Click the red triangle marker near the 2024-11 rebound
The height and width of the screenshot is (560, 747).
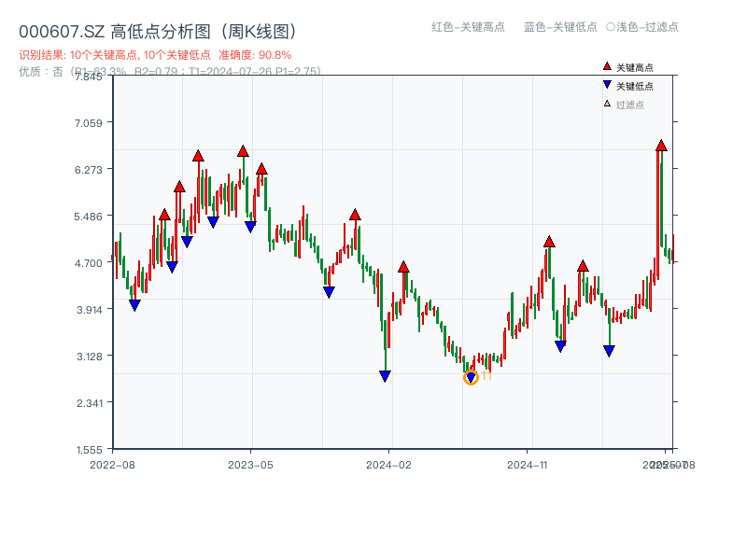(x=548, y=242)
